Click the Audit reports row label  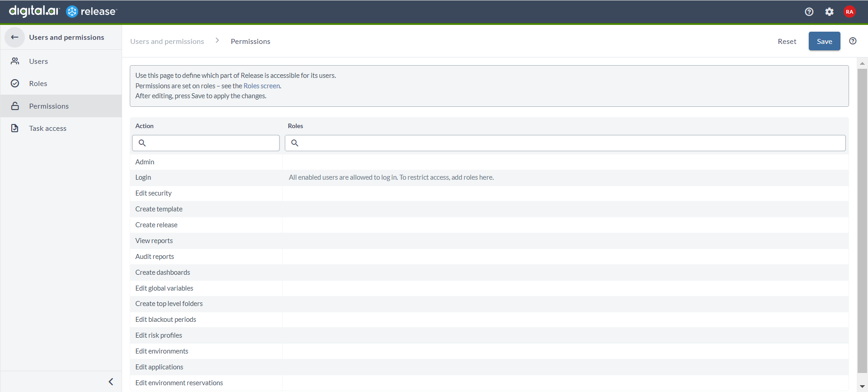pyautogui.click(x=155, y=257)
